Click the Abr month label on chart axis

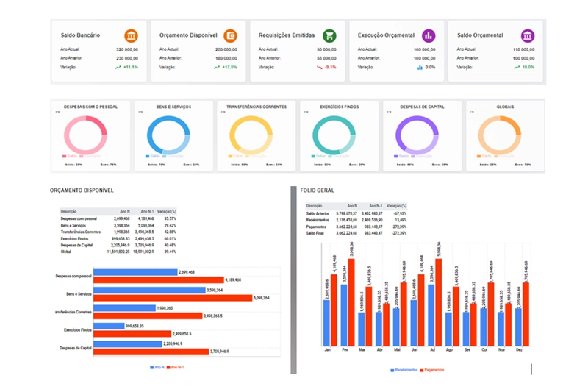click(379, 349)
